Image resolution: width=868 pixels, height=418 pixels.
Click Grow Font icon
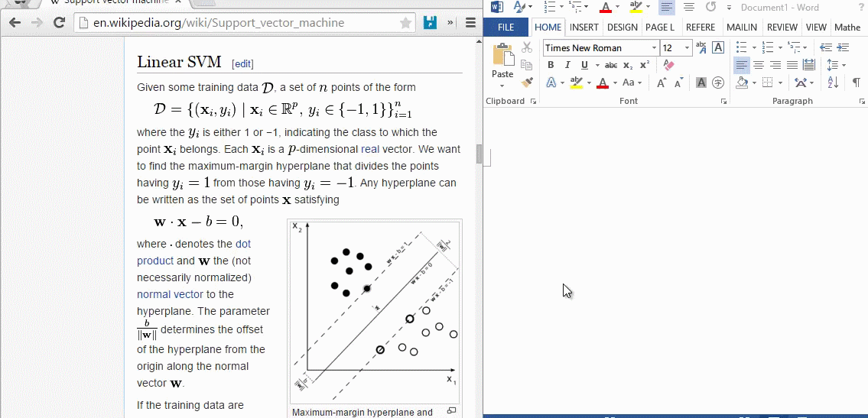pos(661,83)
